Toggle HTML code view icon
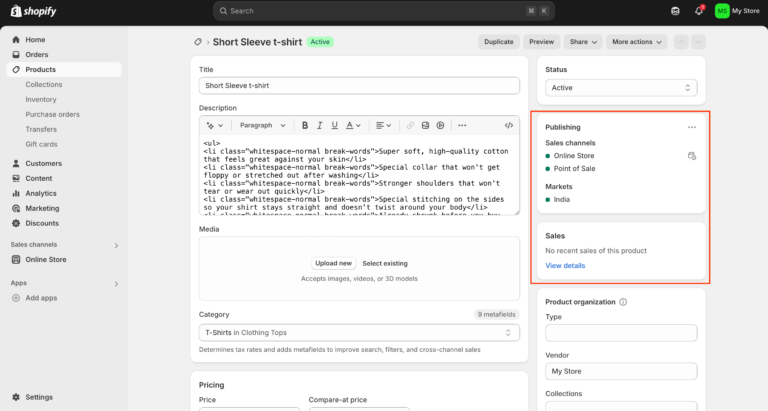768x411 pixels. tap(509, 126)
